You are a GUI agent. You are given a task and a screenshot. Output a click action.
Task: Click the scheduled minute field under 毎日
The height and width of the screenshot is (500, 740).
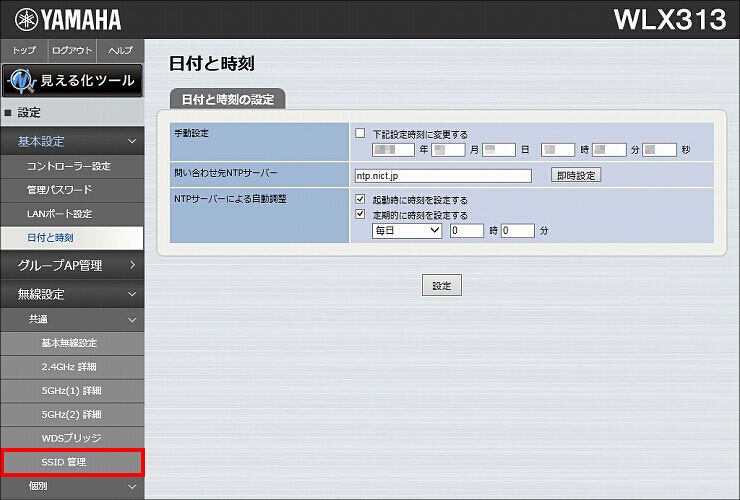tap(518, 231)
